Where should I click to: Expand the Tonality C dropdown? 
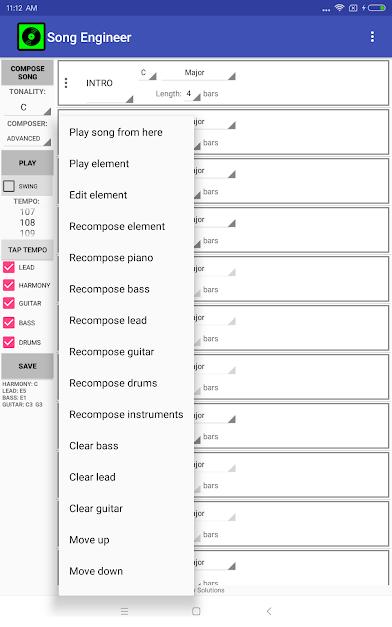[28, 108]
